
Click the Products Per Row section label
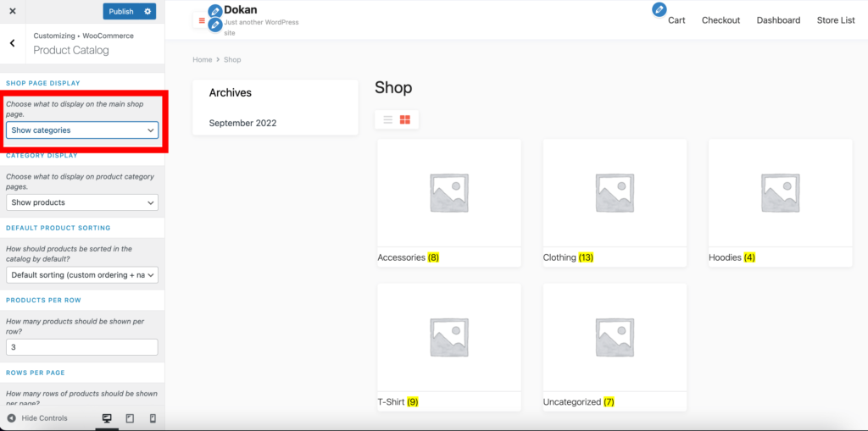[x=44, y=300]
